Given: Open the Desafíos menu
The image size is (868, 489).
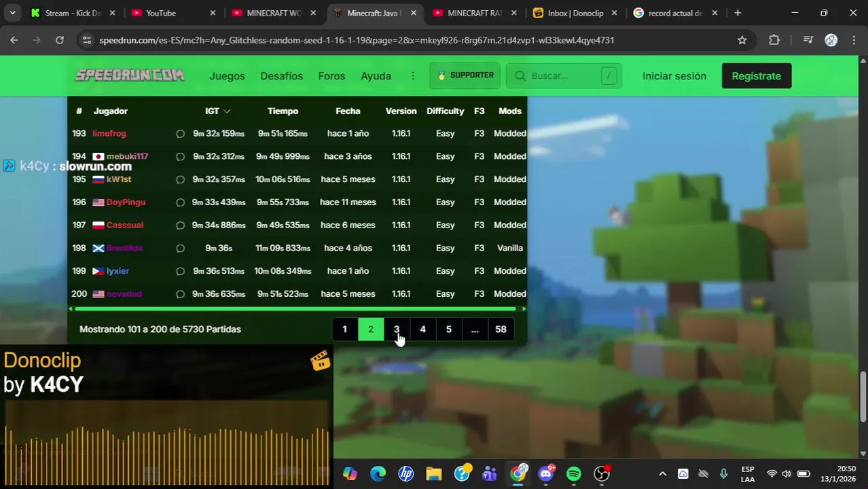Looking at the screenshot, I should pos(281,76).
